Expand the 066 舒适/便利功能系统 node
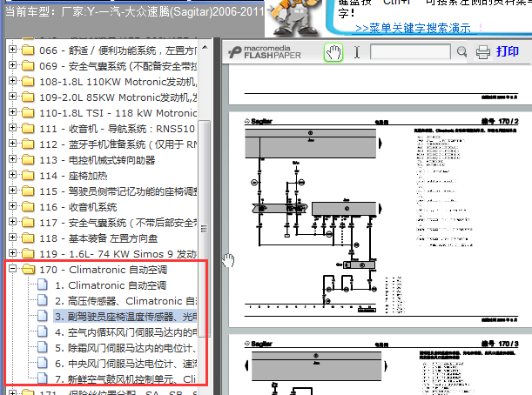The image size is (532, 395). [12, 50]
